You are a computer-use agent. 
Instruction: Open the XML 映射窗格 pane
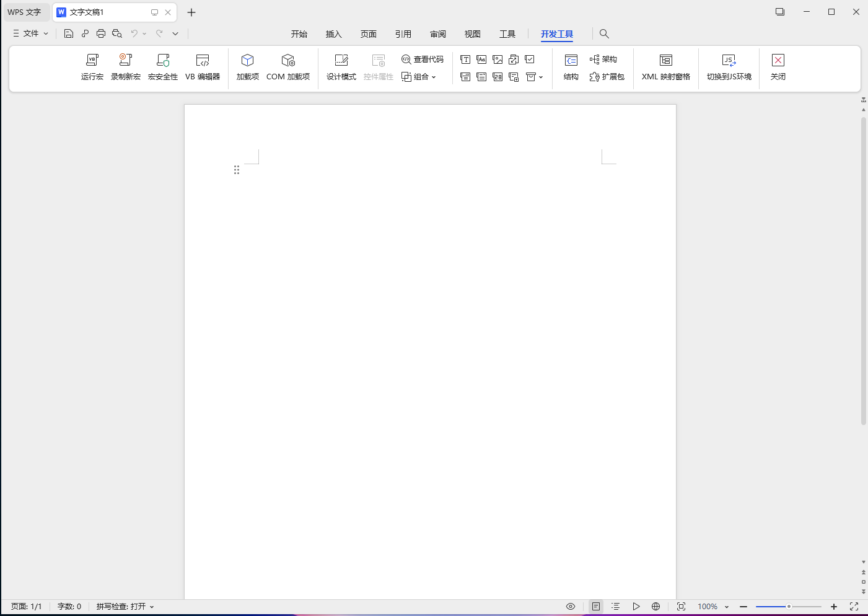click(666, 66)
